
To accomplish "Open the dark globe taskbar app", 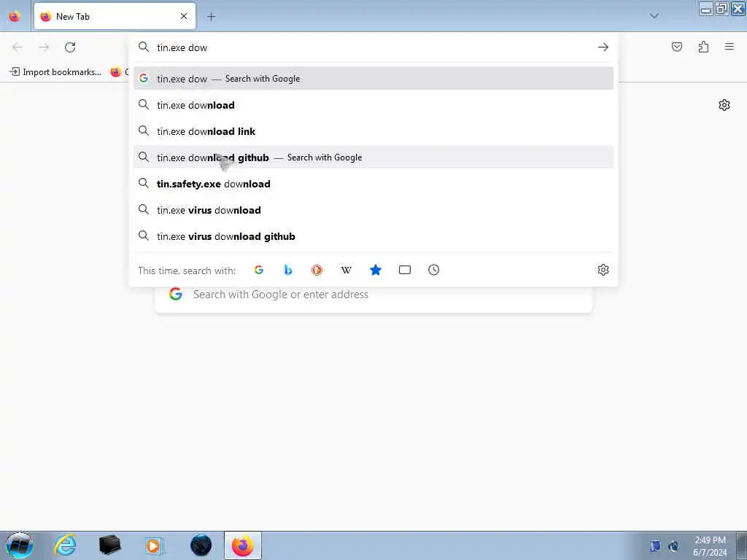I will [201, 545].
